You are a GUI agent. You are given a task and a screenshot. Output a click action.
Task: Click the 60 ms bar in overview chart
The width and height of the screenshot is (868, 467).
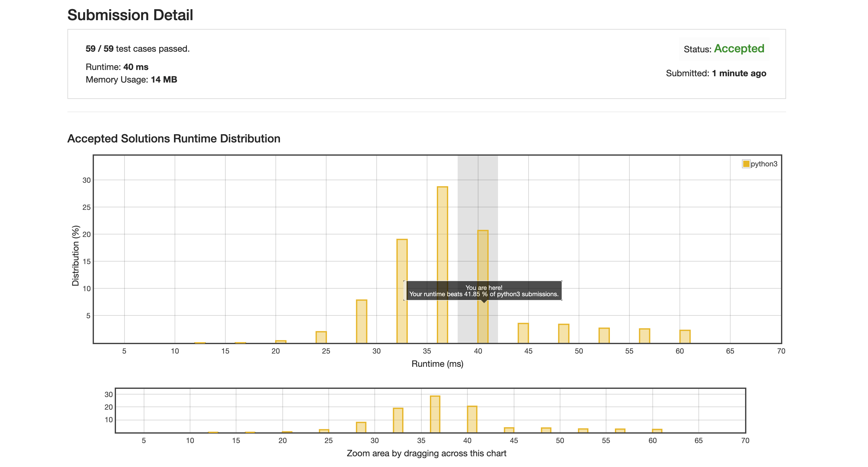point(657,431)
